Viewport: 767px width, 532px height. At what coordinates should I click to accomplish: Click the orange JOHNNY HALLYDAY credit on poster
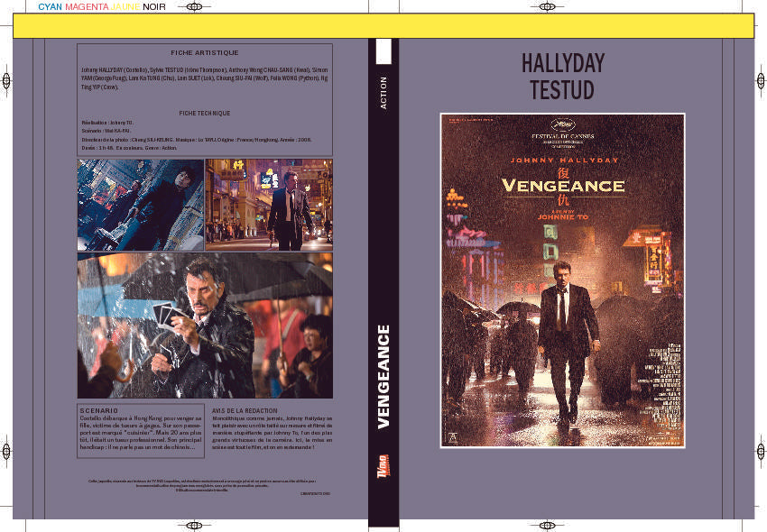click(564, 161)
